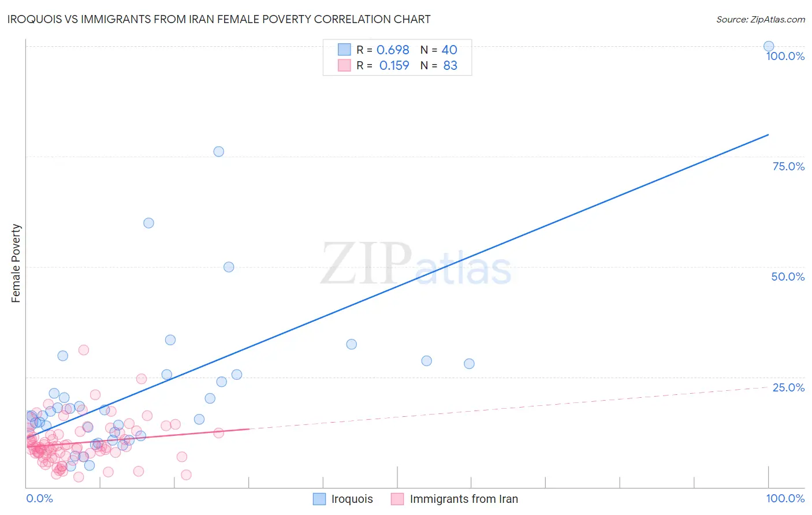
Task: Open the Source: ZipAtlas.com link
Action: [761, 19]
